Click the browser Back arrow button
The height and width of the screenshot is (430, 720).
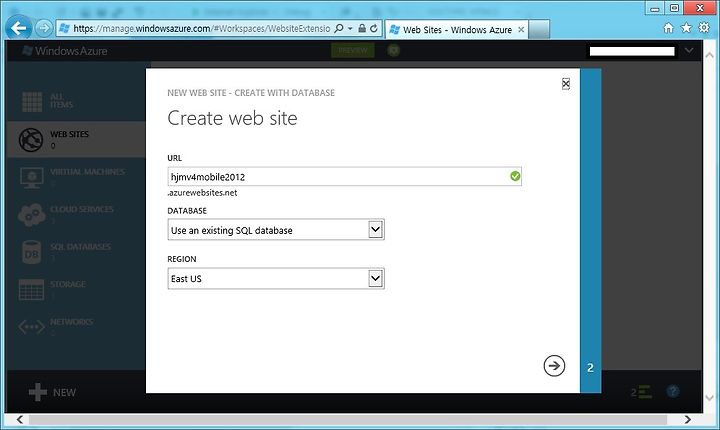coord(19,28)
